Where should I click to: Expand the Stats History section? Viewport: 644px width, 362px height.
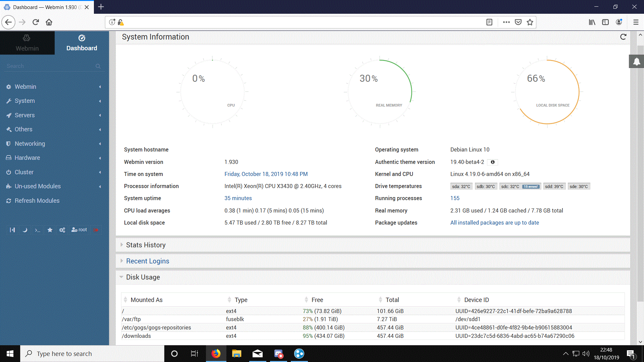(x=146, y=245)
